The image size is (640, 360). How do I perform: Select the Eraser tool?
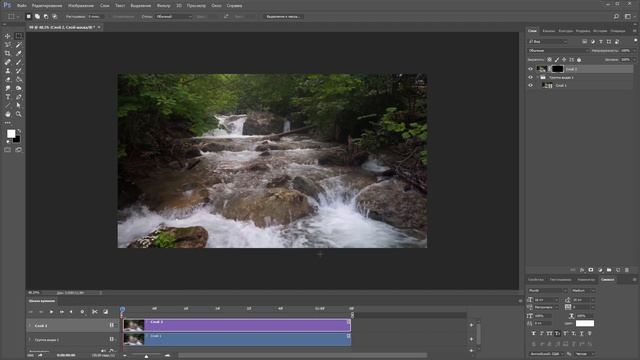8,80
